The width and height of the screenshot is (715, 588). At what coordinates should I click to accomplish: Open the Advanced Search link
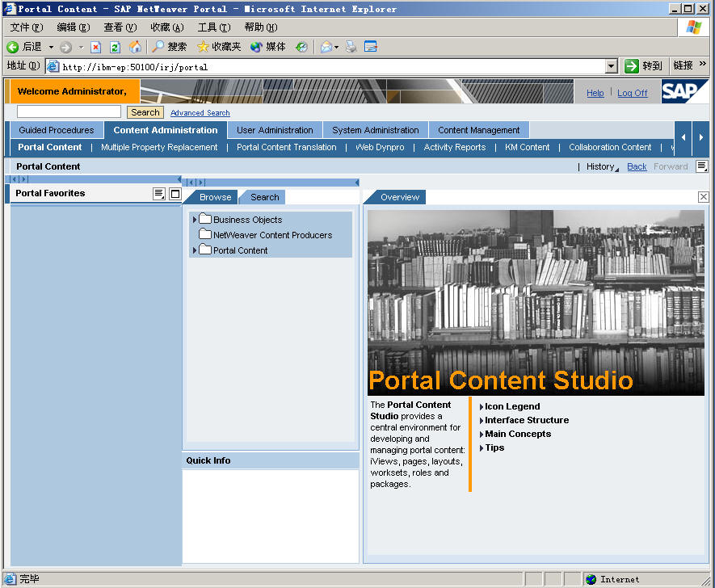point(200,112)
